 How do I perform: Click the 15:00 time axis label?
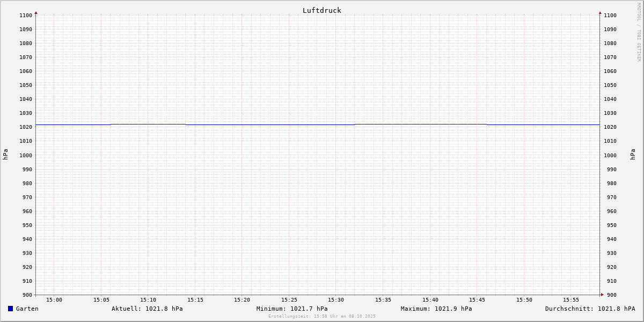54,300
